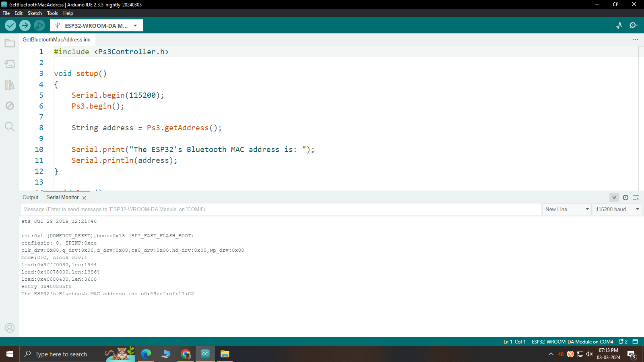644x362 pixels.
Task: Open the Serial Plotter icon
Action: click(x=619, y=25)
